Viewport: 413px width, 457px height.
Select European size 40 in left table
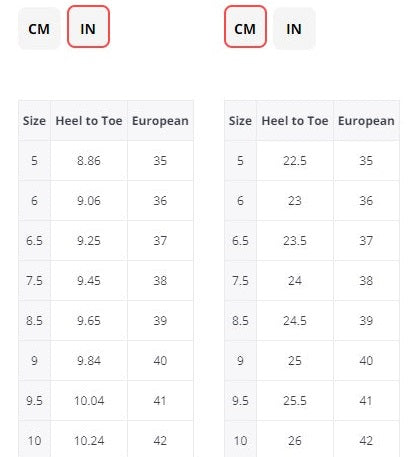(160, 361)
